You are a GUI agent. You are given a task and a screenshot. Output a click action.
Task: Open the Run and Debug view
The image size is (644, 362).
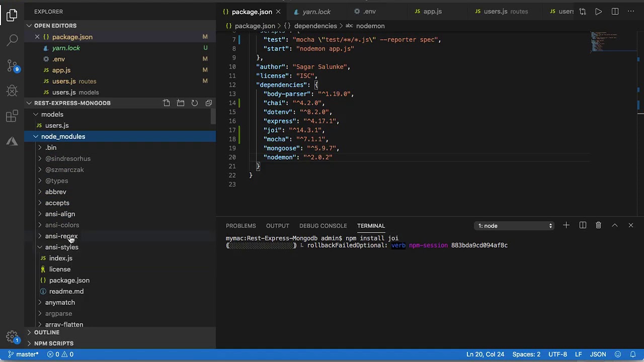click(12, 91)
